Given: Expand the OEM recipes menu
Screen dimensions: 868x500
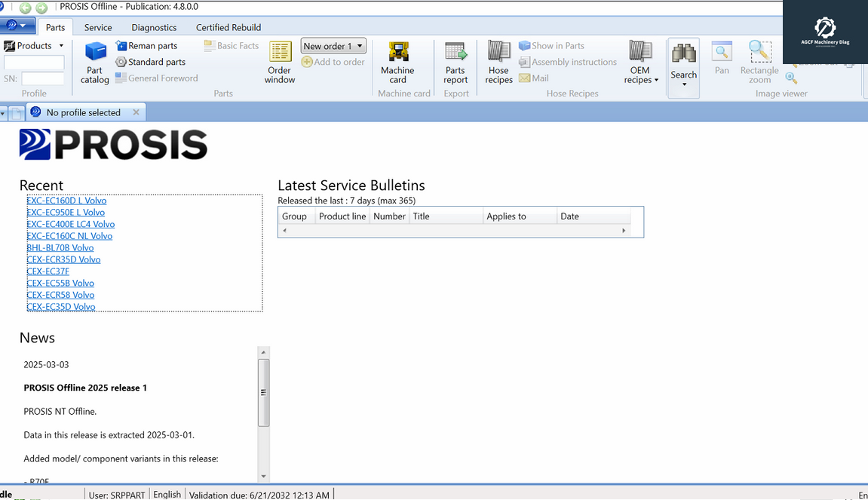Looking at the screenshot, I should [640, 75].
